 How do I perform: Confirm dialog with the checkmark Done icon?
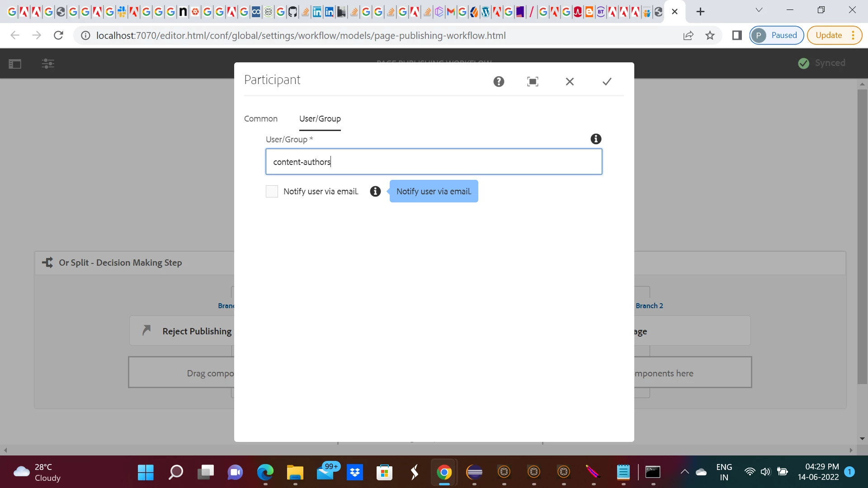tap(607, 82)
